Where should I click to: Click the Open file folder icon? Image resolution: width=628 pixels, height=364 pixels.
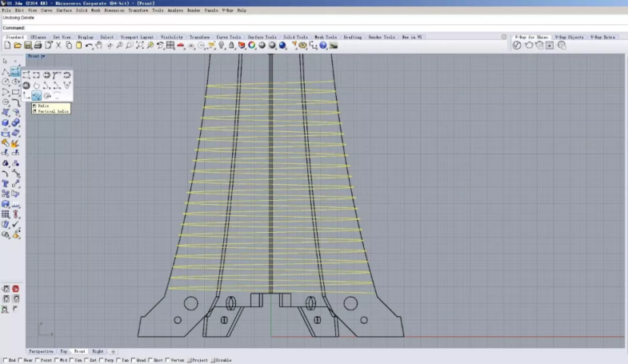[17, 46]
